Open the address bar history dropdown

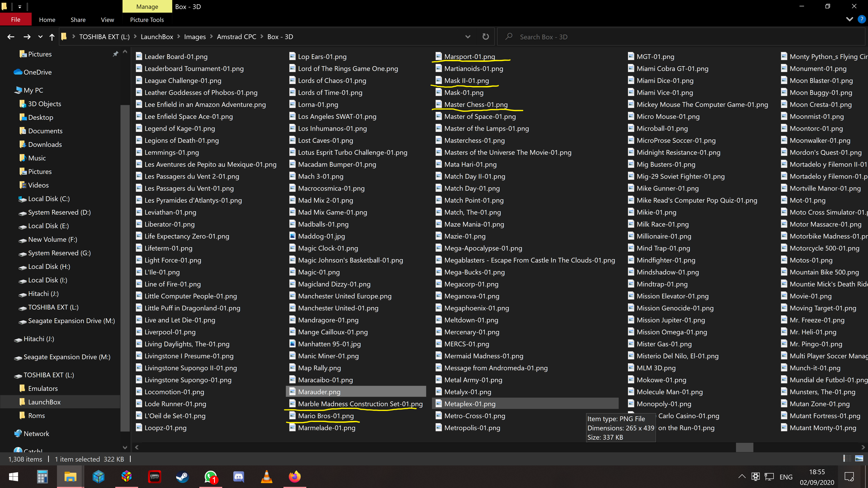(x=468, y=37)
